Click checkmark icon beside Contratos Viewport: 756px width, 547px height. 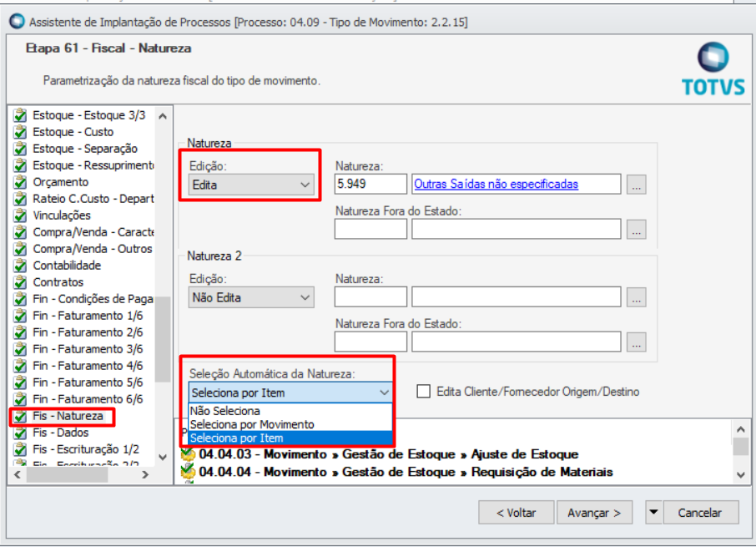[x=20, y=282]
